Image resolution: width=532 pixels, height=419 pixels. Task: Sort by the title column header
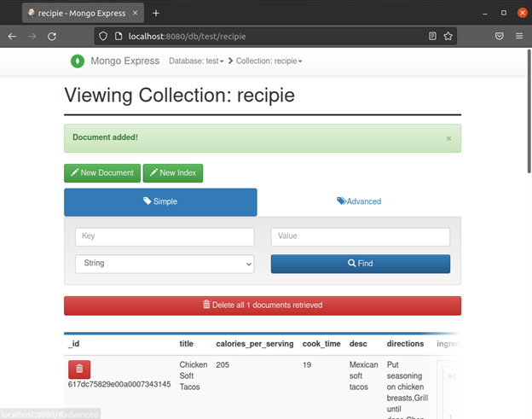(x=186, y=344)
